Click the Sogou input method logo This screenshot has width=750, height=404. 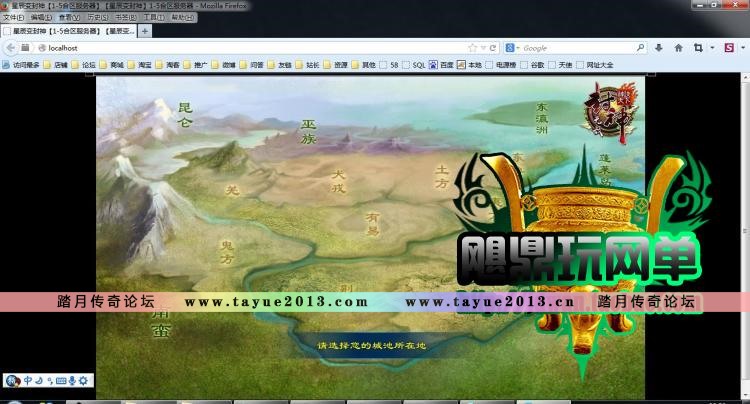[13, 381]
